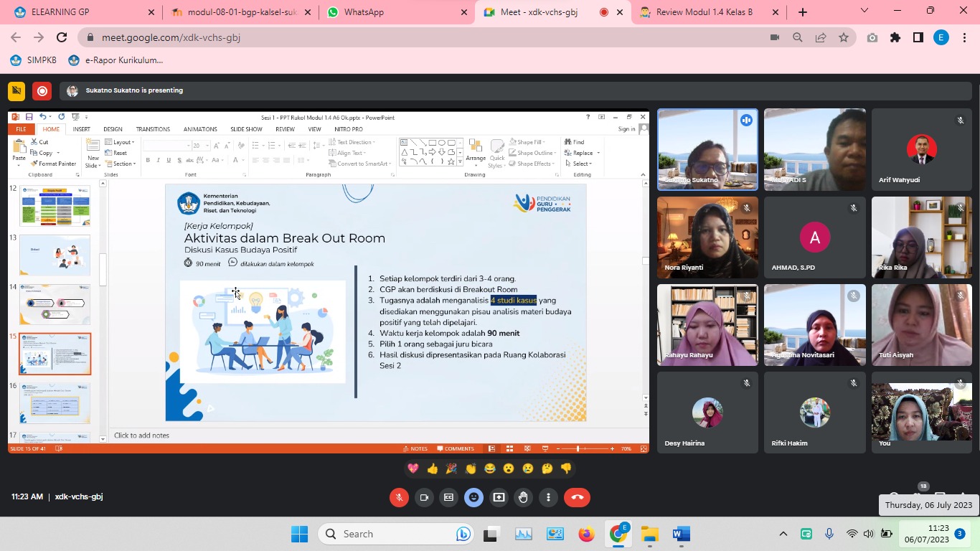
Task: Unmute the microphone in the Meet call
Action: [399, 497]
